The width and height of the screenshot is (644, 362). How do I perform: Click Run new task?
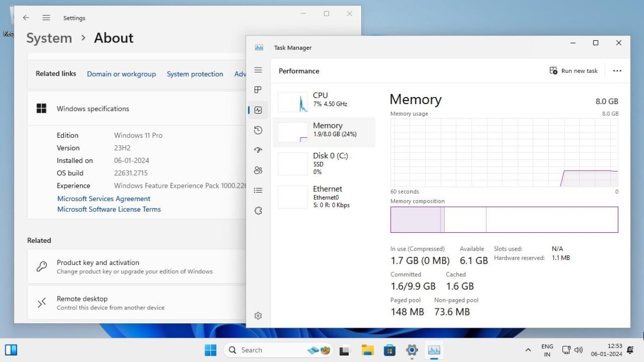(x=573, y=70)
